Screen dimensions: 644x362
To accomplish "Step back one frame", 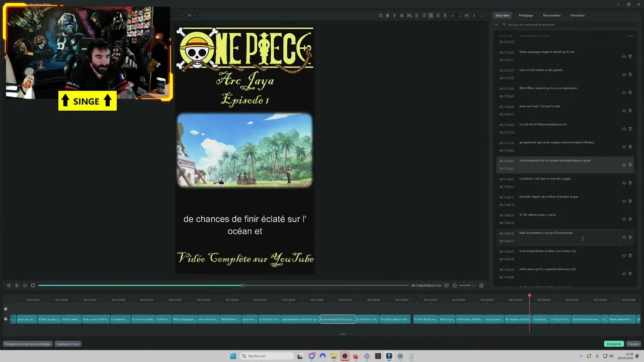I will point(8,286).
